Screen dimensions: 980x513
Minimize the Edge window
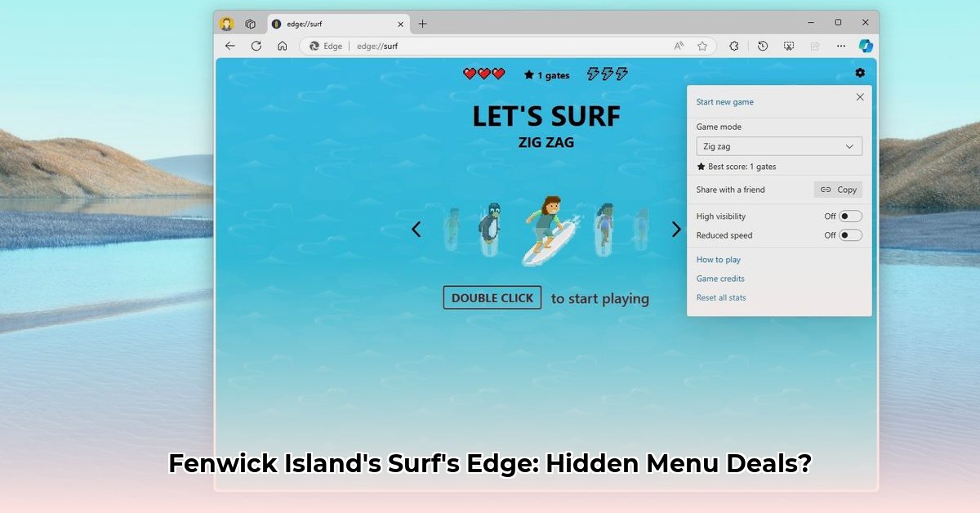(811, 22)
